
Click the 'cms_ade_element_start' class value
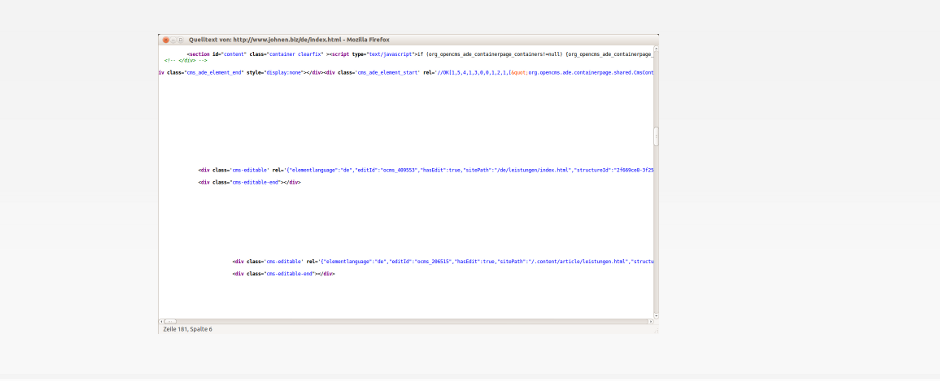pyautogui.click(x=388, y=72)
